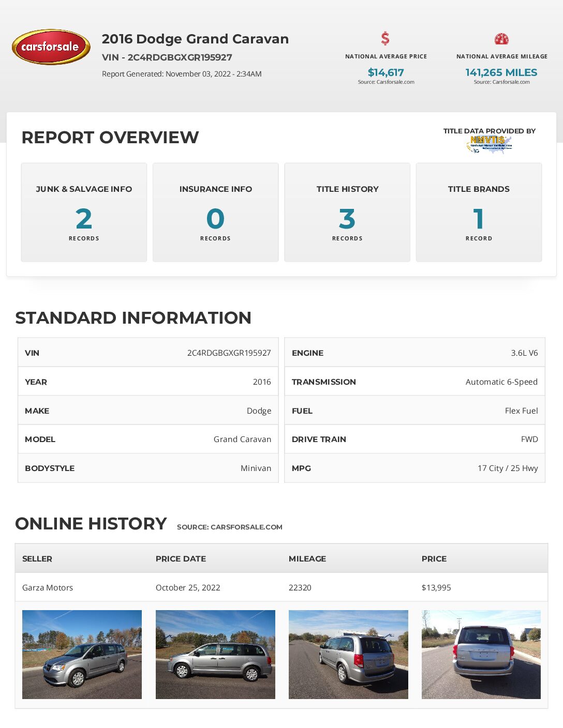Click the year value 2016
Screen dimensions: 563x728
coord(262,382)
